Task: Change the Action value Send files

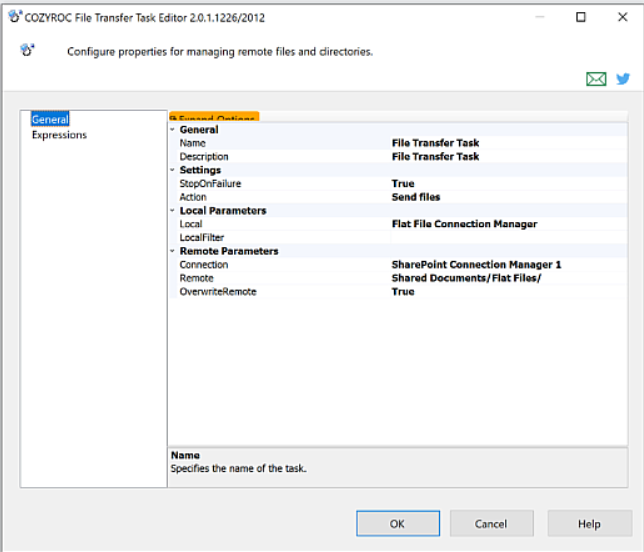Action: point(509,197)
